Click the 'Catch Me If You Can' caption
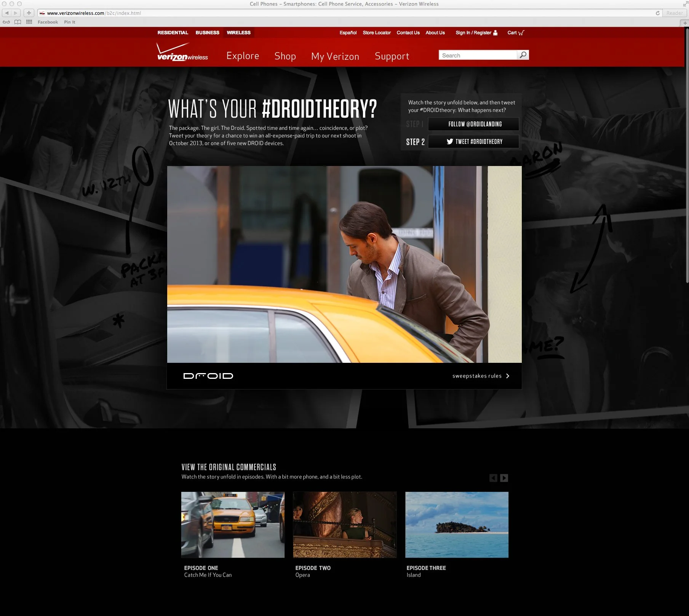Screen dimensions: 689x616 pos(208,575)
